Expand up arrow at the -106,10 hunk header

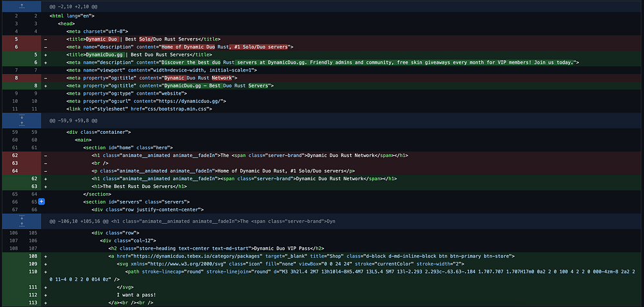(x=21, y=224)
